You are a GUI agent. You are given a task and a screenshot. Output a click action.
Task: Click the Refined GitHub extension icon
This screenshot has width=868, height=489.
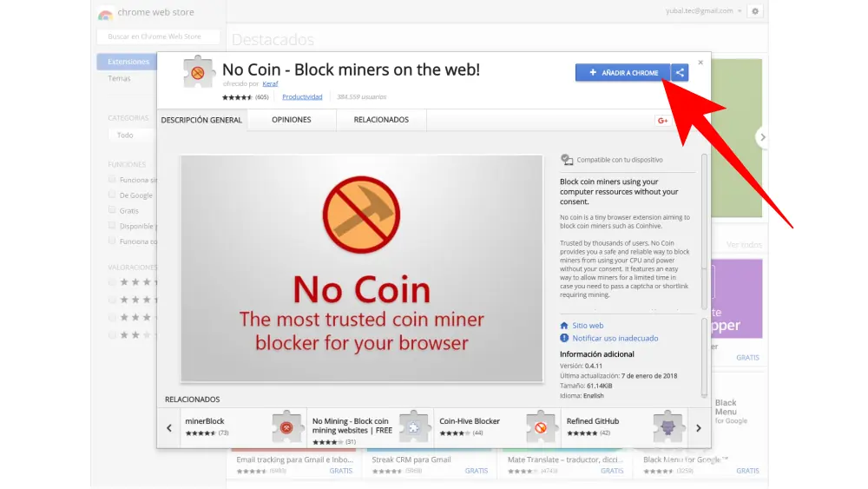(667, 427)
